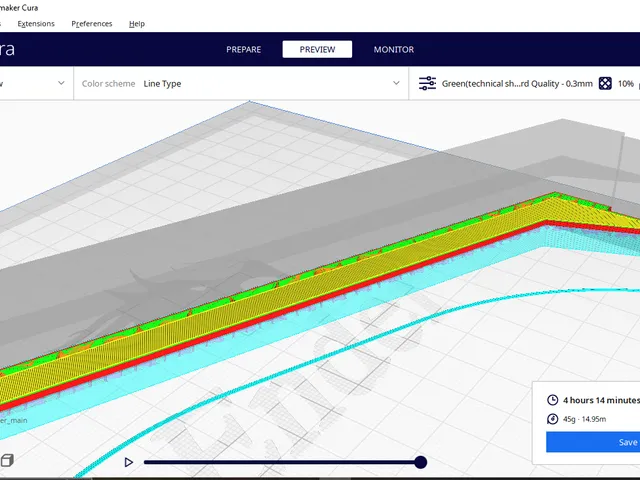
Task: Click the 3D view cube icon
Action: (x=7, y=460)
